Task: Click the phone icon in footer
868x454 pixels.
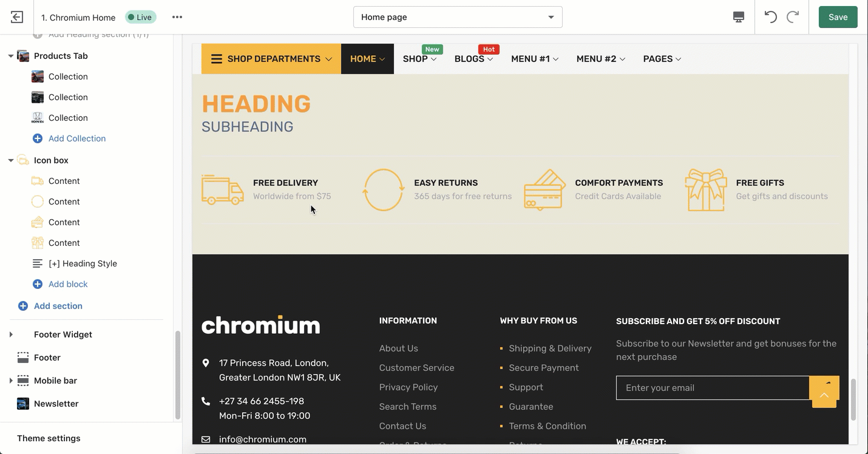Action: 206,401
